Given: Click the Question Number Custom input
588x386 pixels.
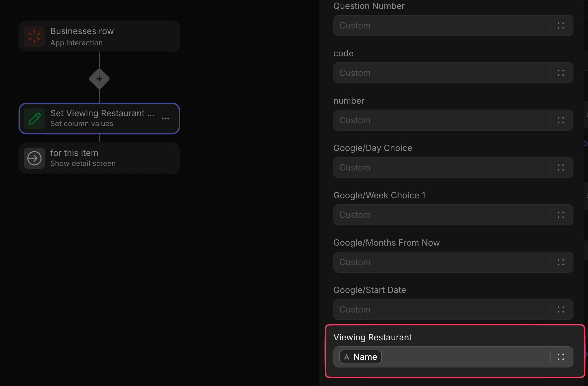Looking at the screenshot, I should (x=442, y=25).
